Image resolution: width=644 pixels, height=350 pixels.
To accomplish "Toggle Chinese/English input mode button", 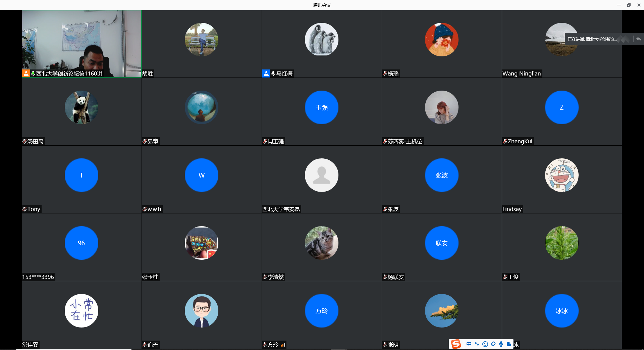I will pos(469,344).
